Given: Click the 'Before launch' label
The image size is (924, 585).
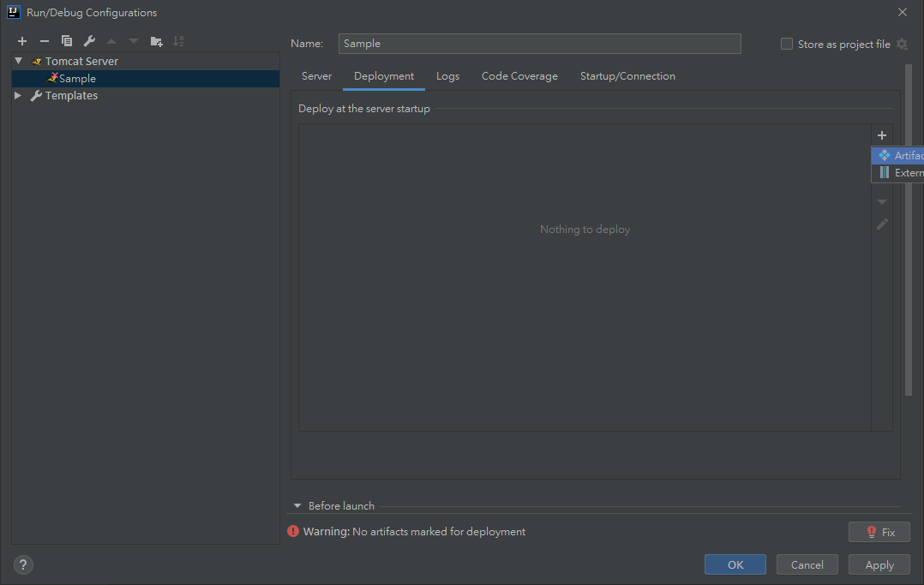Looking at the screenshot, I should tap(341, 506).
